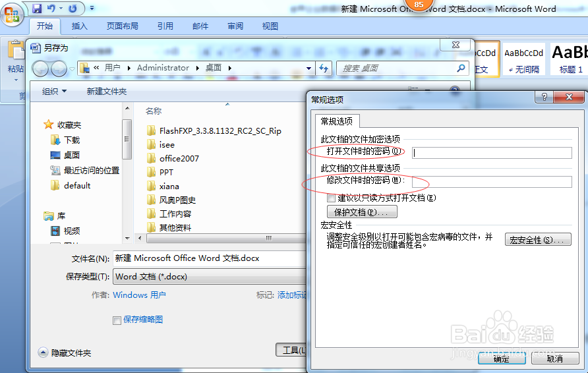The image size is (588, 373).
Task: Expand the 粘贴 dropdown arrow
Action: click(16, 80)
